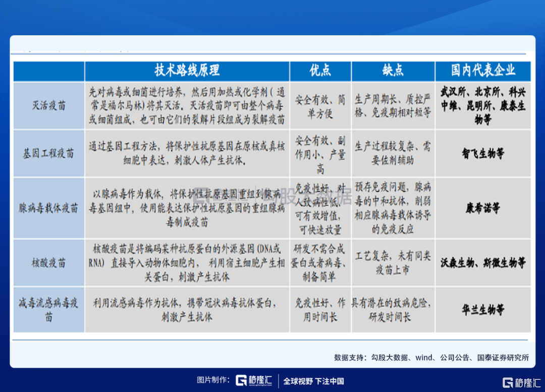The height and width of the screenshot is (392, 545).
Task: Click the 智飞生物等 company cell
Action: [x=483, y=153]
